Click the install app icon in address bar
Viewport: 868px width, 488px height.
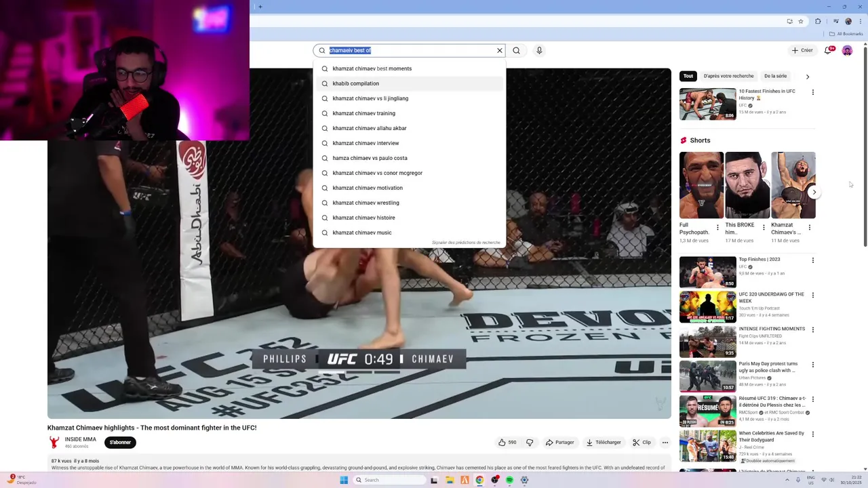(x=789, y=21)
